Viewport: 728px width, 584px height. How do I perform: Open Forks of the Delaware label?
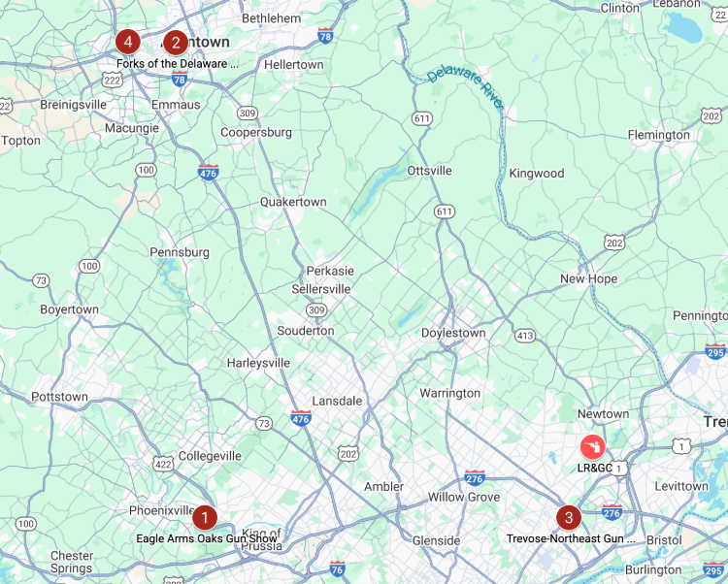click(x=178, y=64)
